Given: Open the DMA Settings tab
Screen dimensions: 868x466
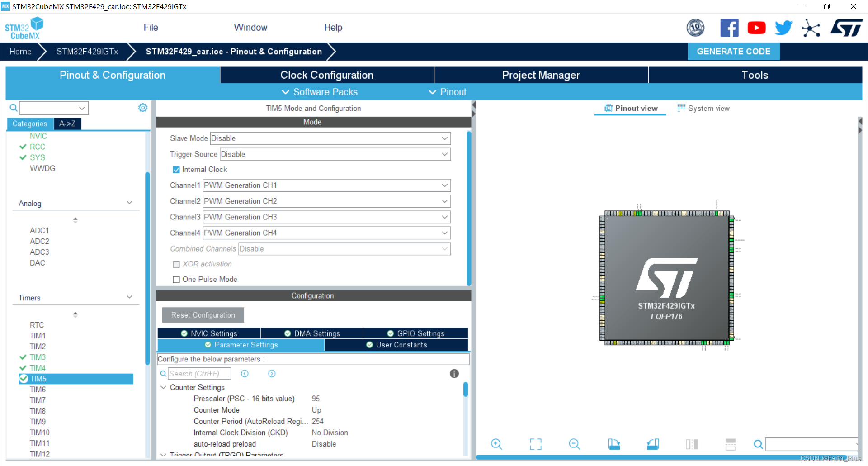Looking at the screenshot, I should 312,333.
